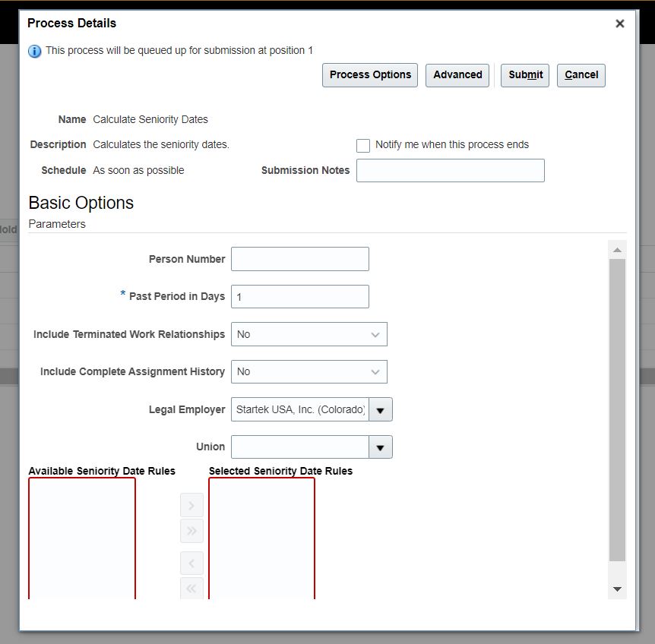The width and height of the screenshot is (655, 644).
Task: Expand the Union selection dropdown
Action: coord(380,447)
